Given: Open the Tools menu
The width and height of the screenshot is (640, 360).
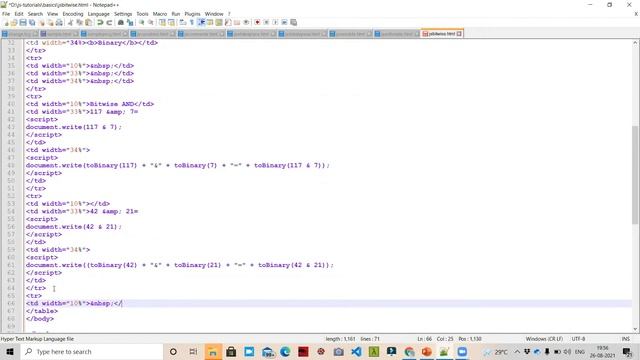Looking at the screenshot, I should tap(142, 14).
